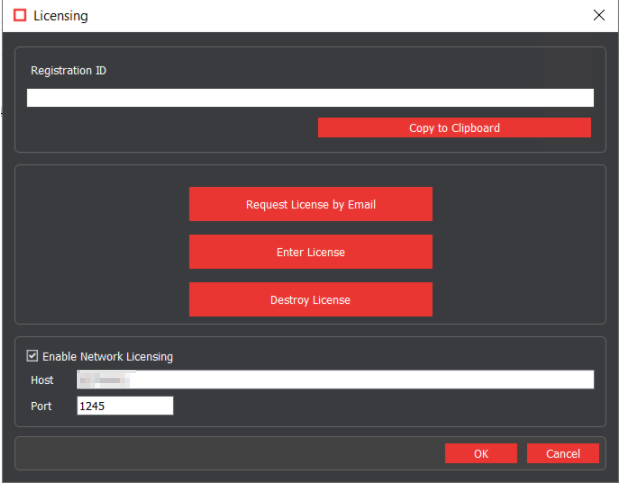This screenshot has width=621, height=483.
Task: Click the Registration ID label
Action: (x=68, y=71)
